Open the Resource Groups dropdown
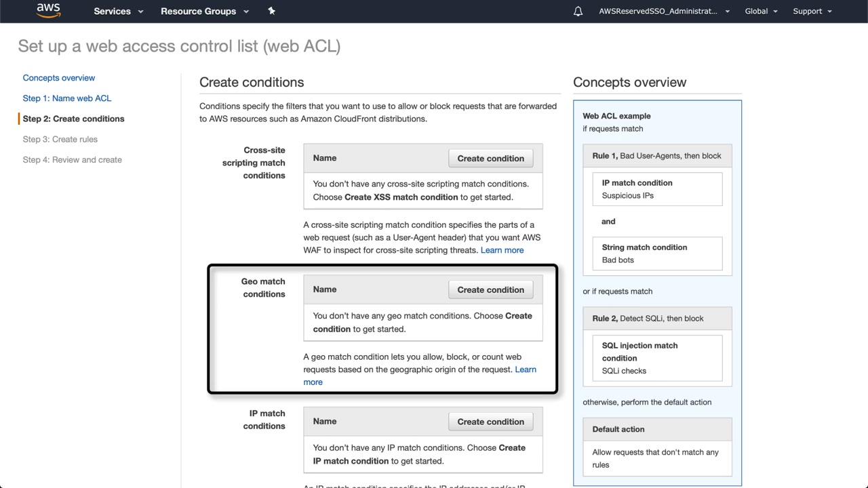This screenshot has height=488, width=868. [x=205, y=12]
